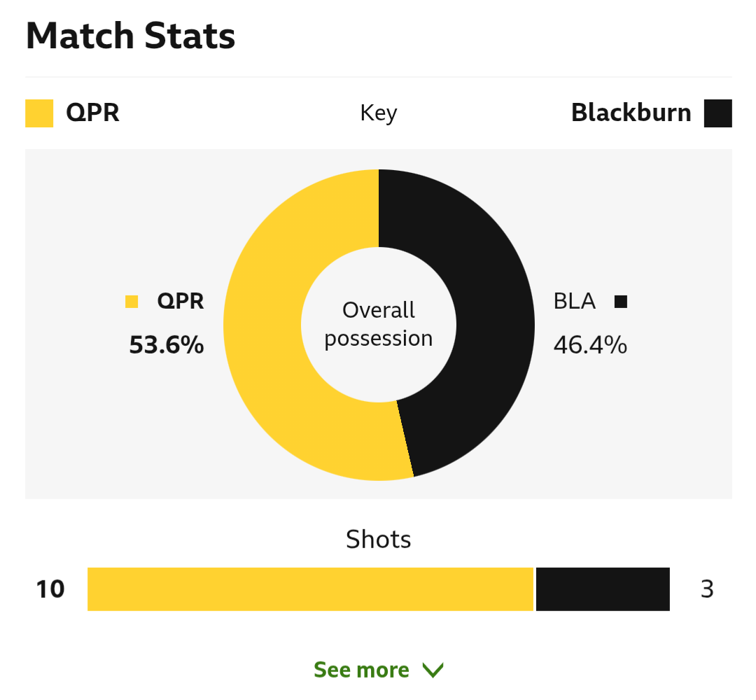Click the QPR team name in key

coord(92,113)
